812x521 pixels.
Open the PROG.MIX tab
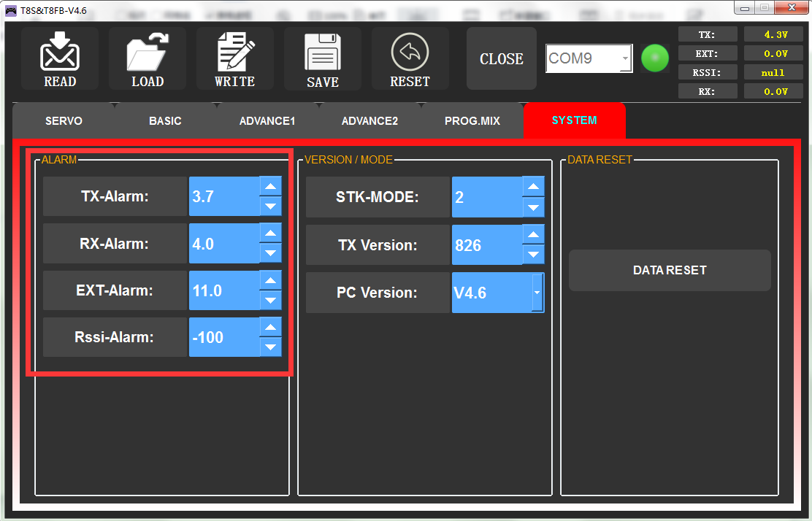point(472,120)
